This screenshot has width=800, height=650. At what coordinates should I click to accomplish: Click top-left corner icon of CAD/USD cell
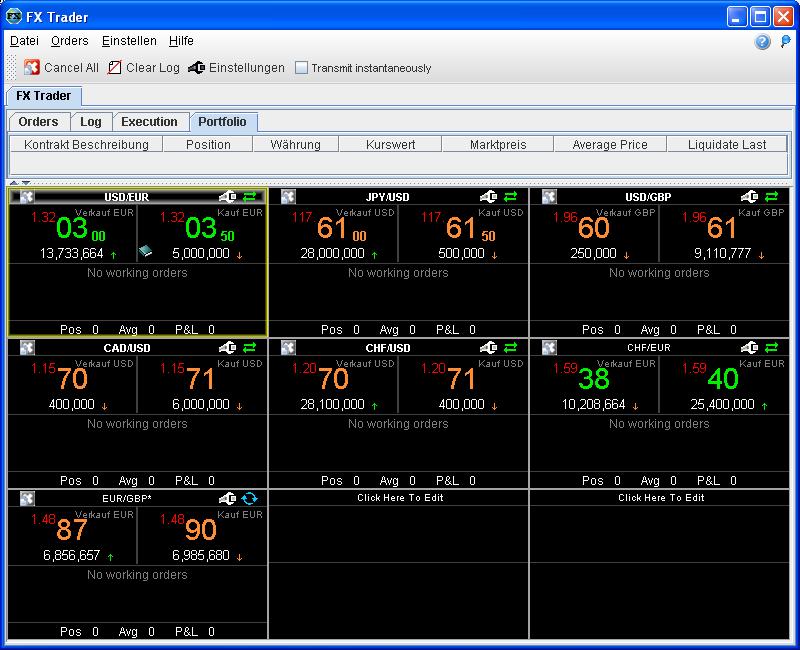coord(27,348)
